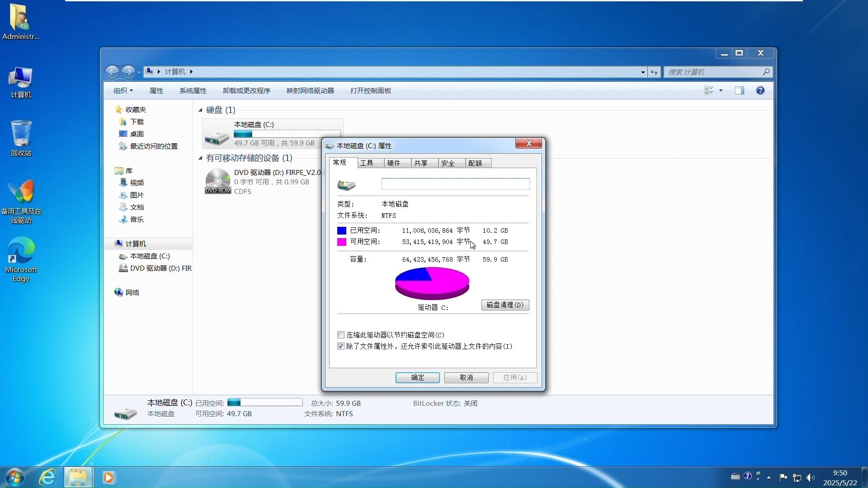Change view using the view icon
This screenshot has height=488, width=868.
[709, 91]
